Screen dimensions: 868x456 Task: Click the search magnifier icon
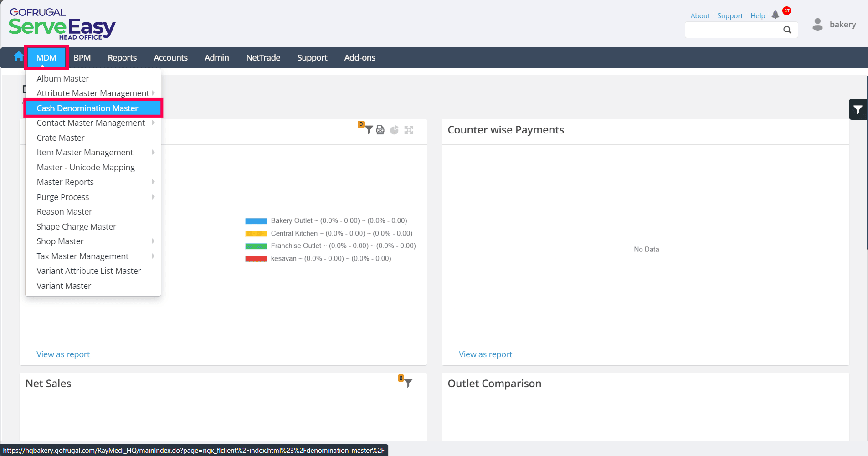(787, 30)
